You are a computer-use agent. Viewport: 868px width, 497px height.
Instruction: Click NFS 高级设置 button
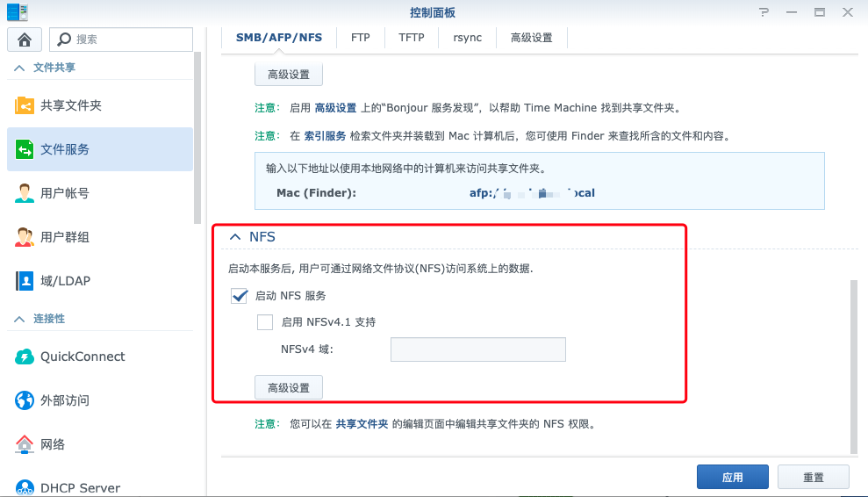tap(289, 388)
